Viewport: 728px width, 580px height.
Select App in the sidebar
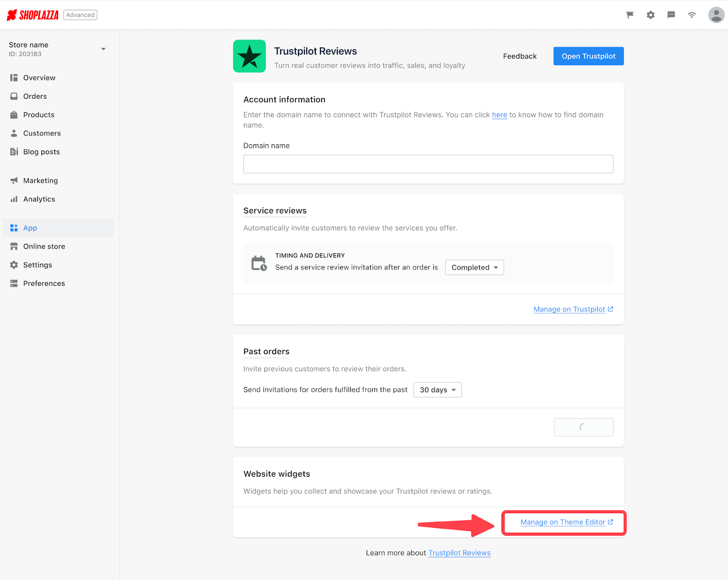(x=58, y=228)
